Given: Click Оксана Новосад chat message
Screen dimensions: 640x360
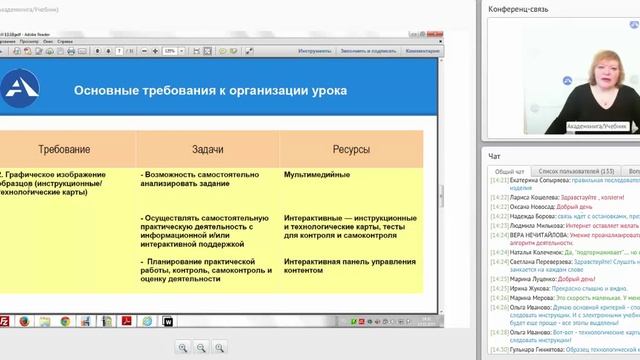Looking at the screenshot, I should 541,207.
